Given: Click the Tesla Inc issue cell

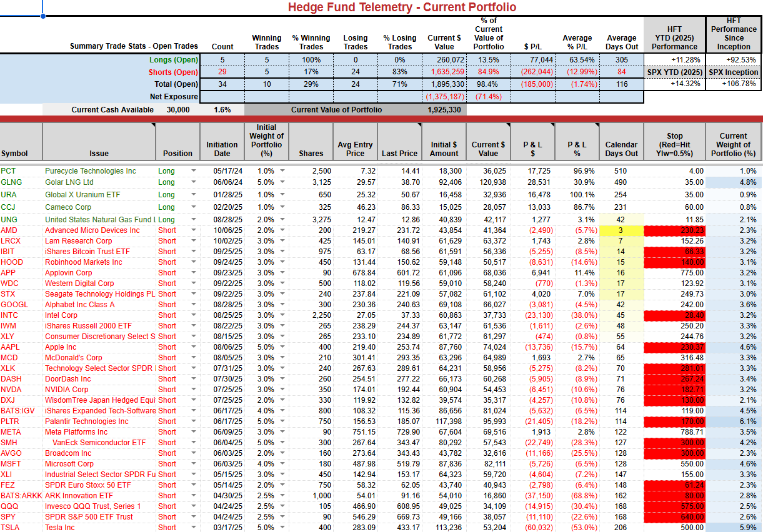Looking at the screenshot, I should point(99,528).
